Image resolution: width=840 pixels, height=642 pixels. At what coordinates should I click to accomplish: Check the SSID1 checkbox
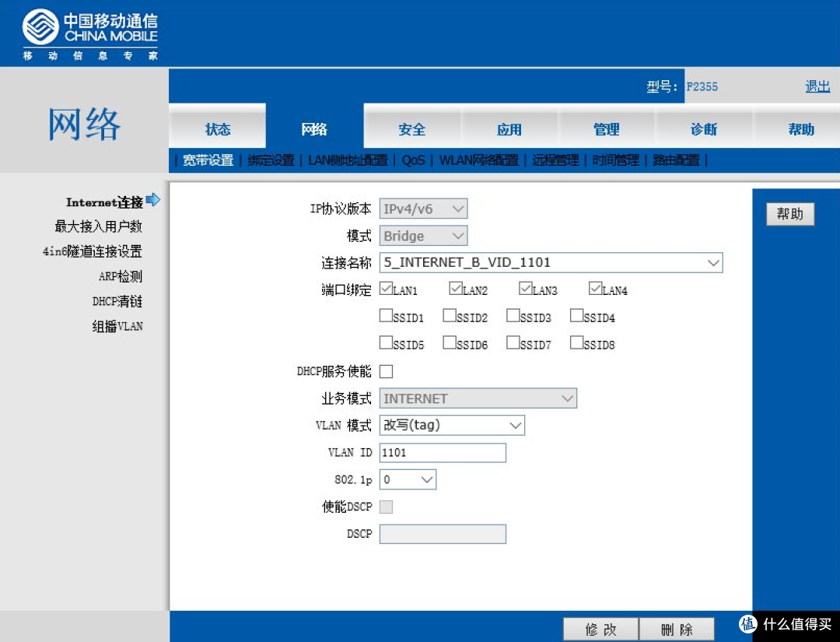click(x=386, y=315)
